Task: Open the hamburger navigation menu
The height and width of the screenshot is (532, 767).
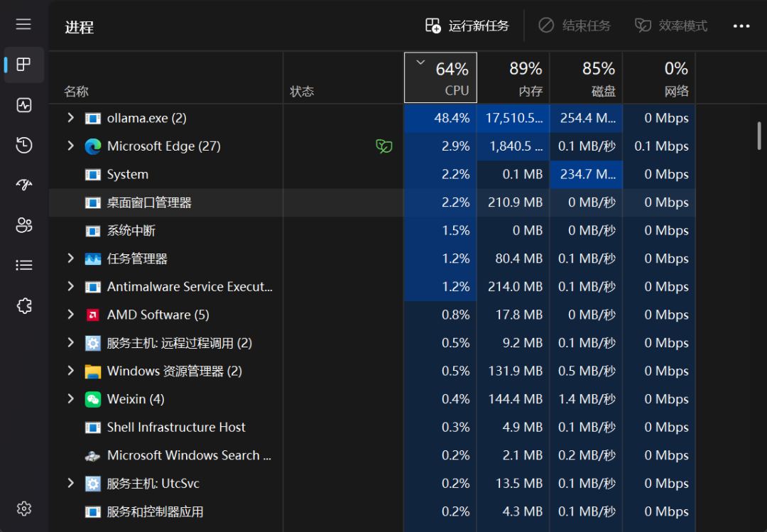Action: [x=23, y=25]
